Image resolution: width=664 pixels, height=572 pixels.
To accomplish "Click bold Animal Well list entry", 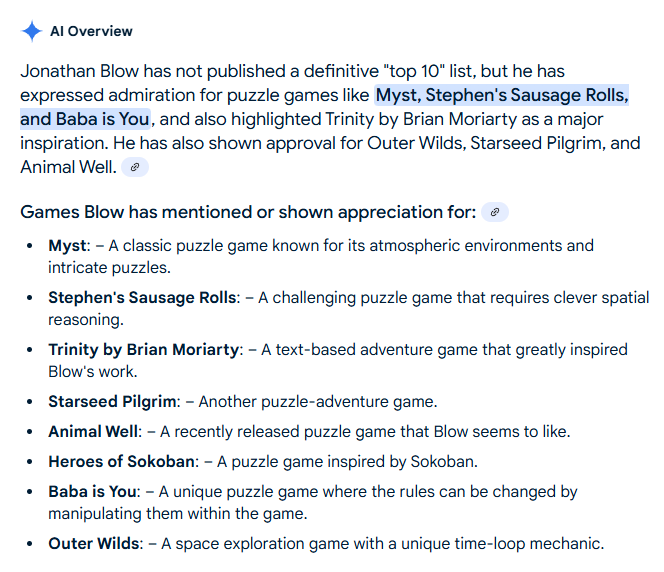I will pos(95,432).
